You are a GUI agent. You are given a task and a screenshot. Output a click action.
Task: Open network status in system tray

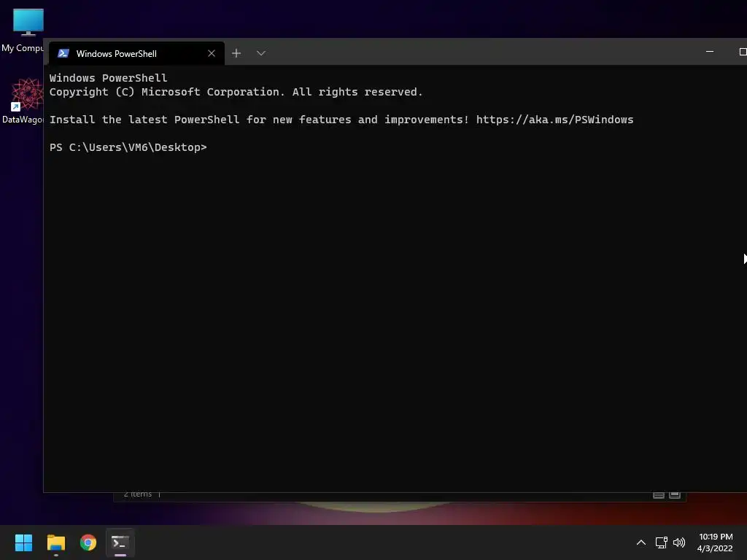(661, 542)
